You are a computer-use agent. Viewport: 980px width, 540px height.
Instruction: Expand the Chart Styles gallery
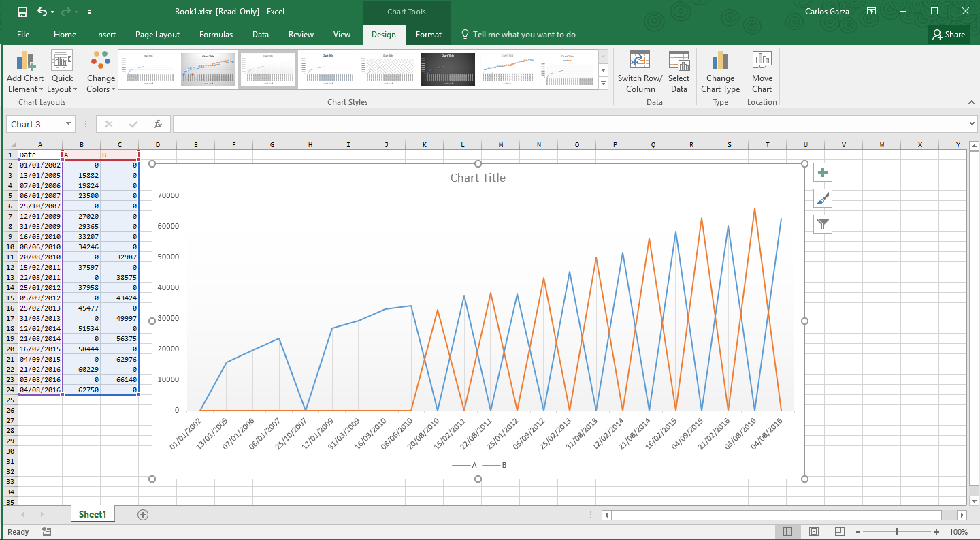(603, 83)
